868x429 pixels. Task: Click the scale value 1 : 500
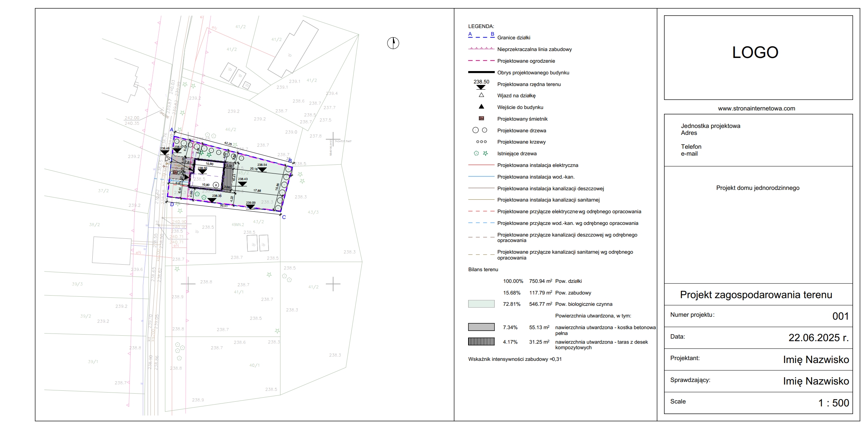(834, 403)
